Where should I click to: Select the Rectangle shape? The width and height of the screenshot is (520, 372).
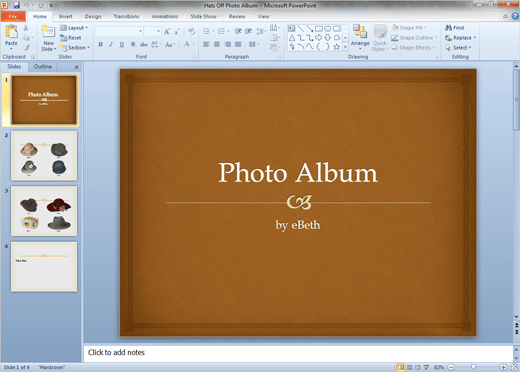(319, 29)
